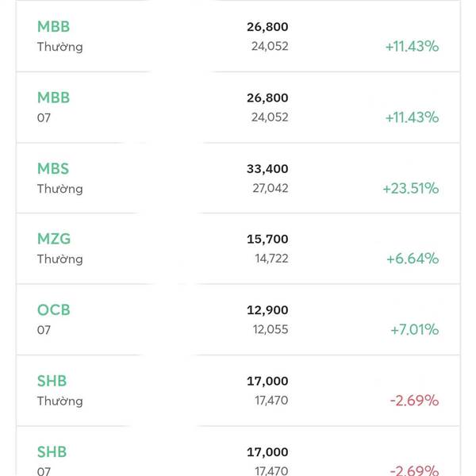Image resolution: width=476 pixels, height=476 pixels.
Task: Click the -2.69% loss on SHB Thường row
Action: tap(414, 401)
